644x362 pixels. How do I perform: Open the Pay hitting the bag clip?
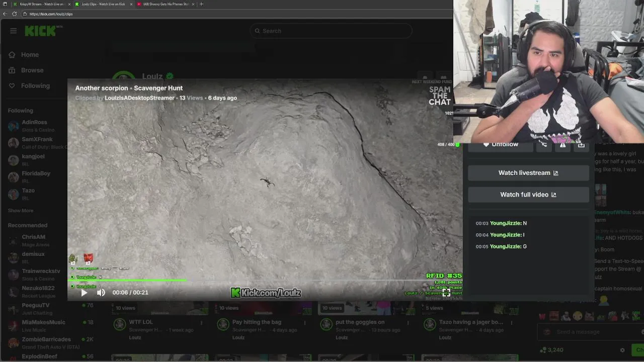pyautogui.click(x=257, y=322)
